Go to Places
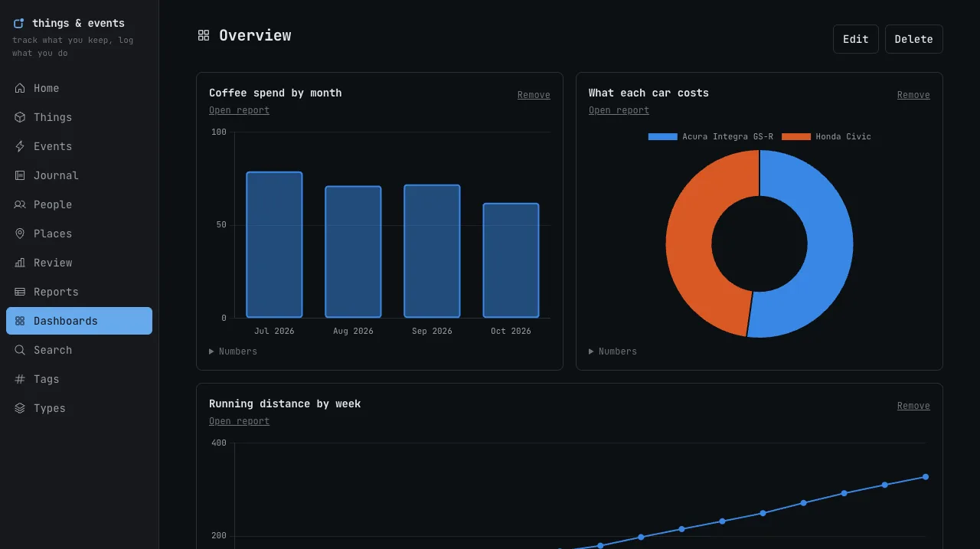980x549 pixels. [x=79, y=234]
